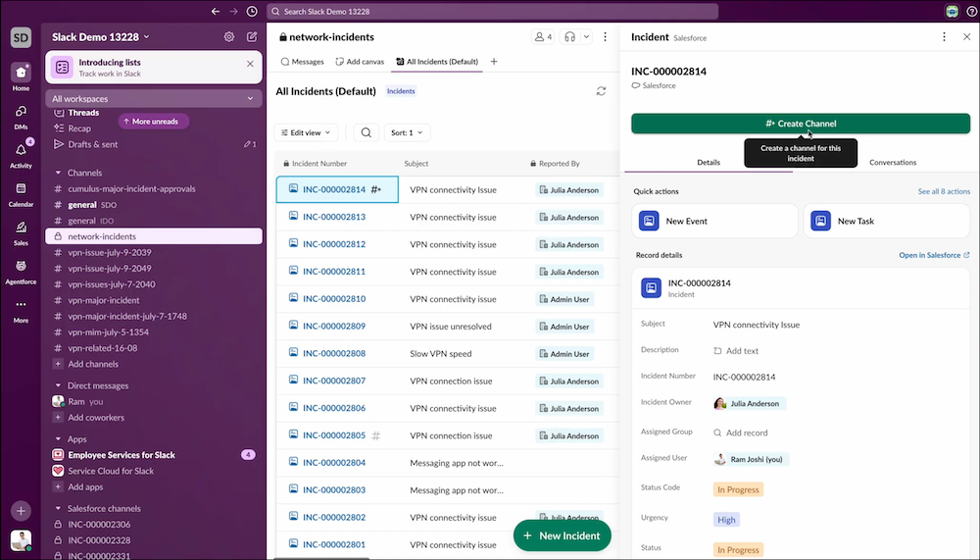
Task: Refresh the All Incidents list
Action: coord(601,91)
